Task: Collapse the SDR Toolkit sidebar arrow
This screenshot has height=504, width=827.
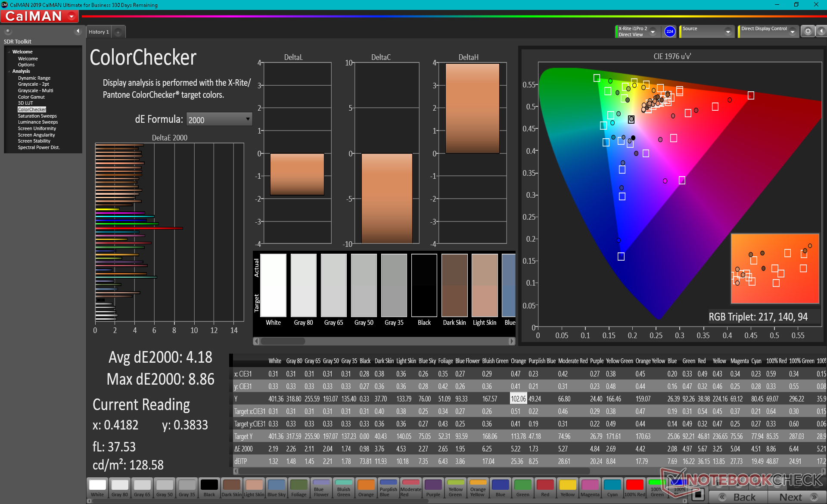Action: pos(78,31)
